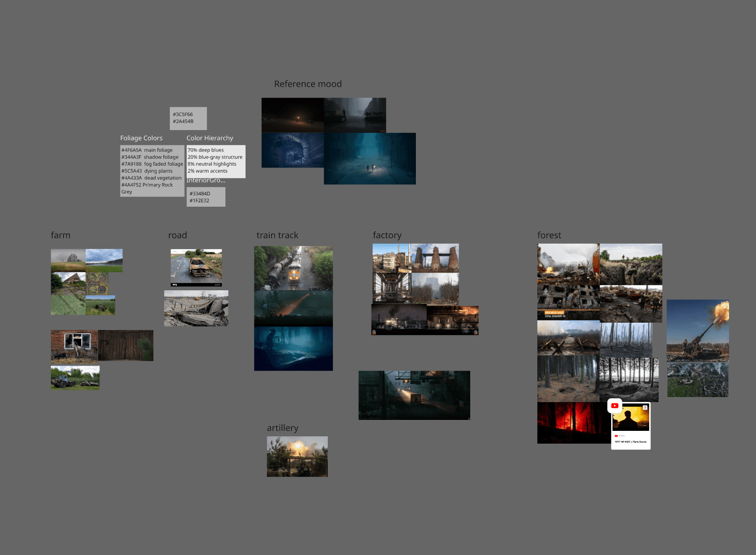Viewport: 756px width, 555px height.
Task: Select the foggy farmhouse image
Action: tap(68, 260)
